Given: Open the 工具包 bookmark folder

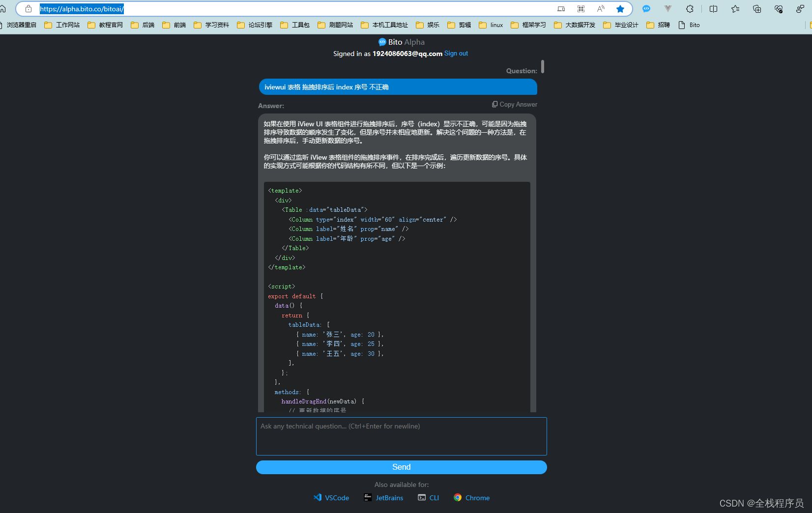Looking at the screenshot, I should (295, 25).
